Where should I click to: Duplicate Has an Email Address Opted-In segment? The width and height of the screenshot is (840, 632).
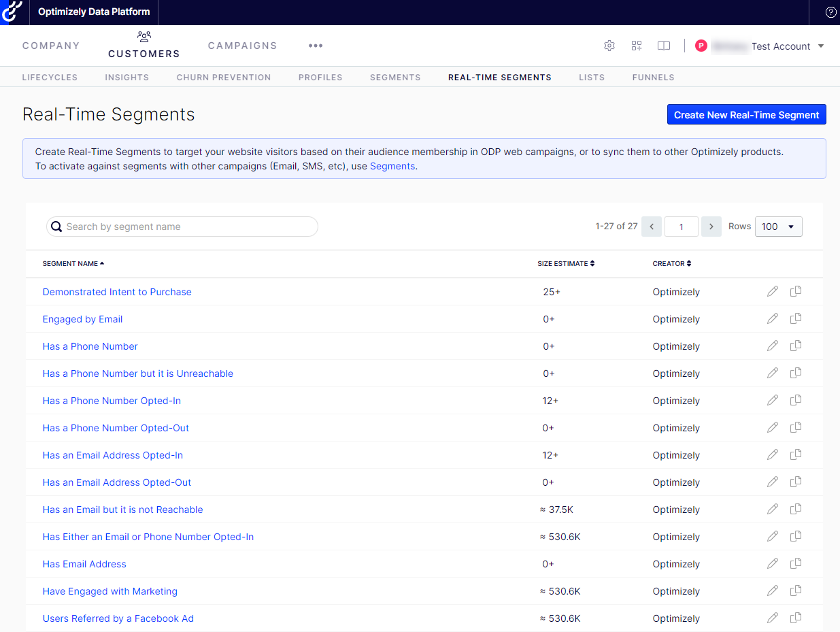796,455
